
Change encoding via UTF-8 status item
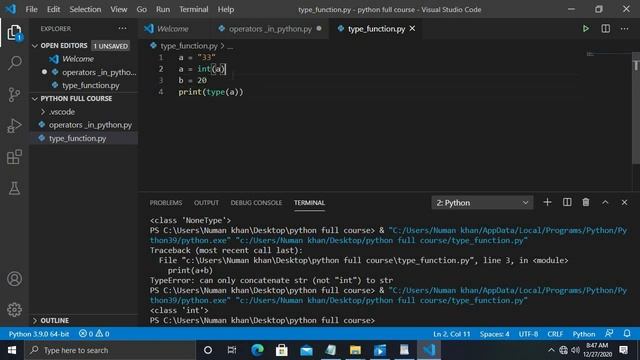(528, 334)
